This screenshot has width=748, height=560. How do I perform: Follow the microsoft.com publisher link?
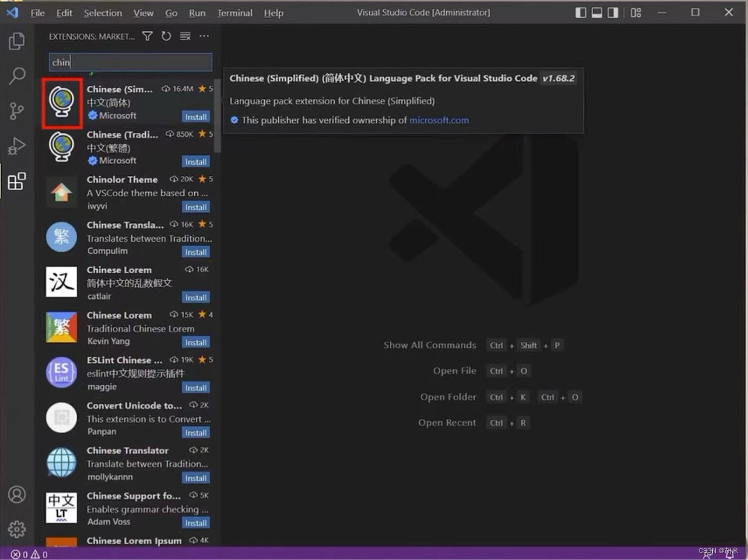439,120
